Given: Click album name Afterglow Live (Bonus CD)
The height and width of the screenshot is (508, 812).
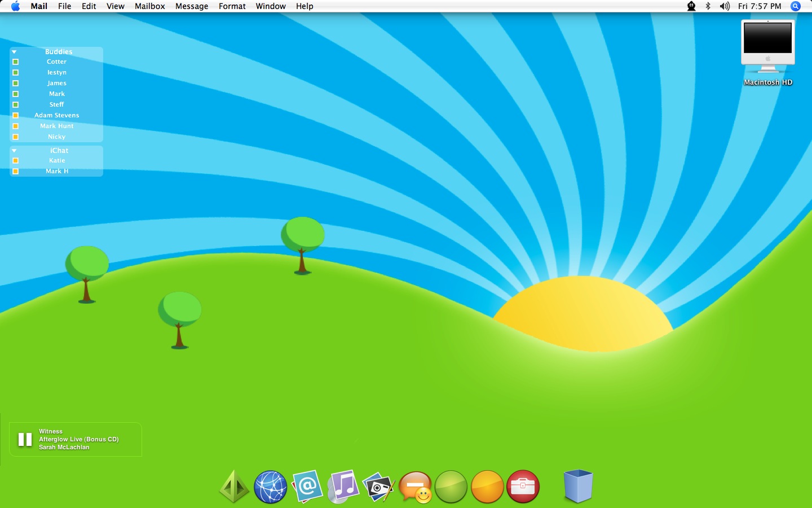Looking at the screenshot, I should (x=79, y=439).
